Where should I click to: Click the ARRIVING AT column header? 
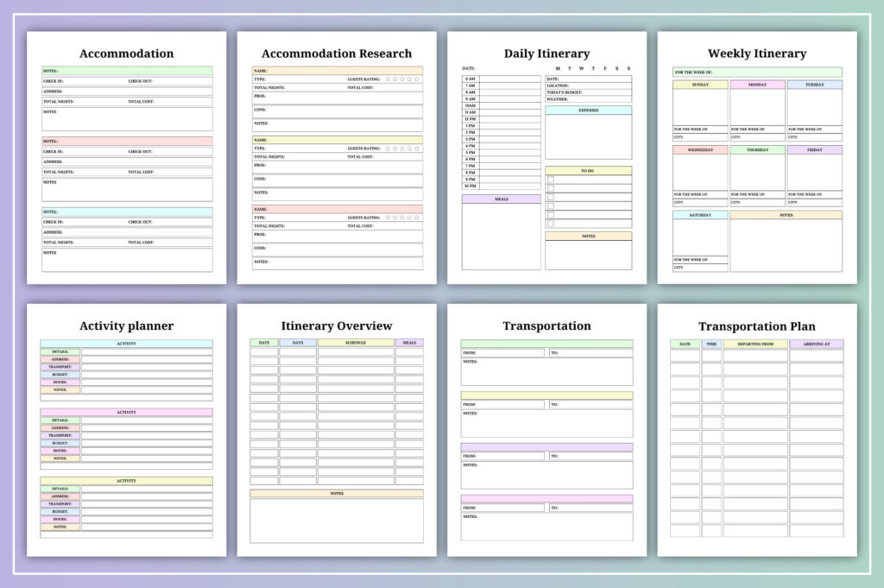[x=817, y=344]
